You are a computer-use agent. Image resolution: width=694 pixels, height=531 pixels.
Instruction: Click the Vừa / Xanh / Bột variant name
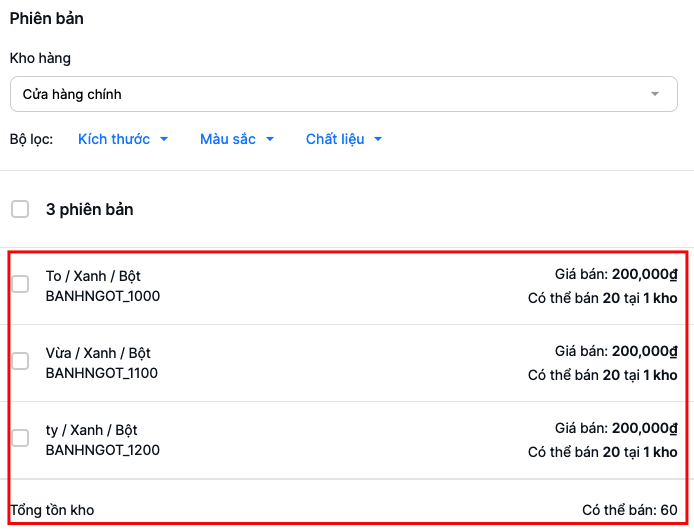98,353
